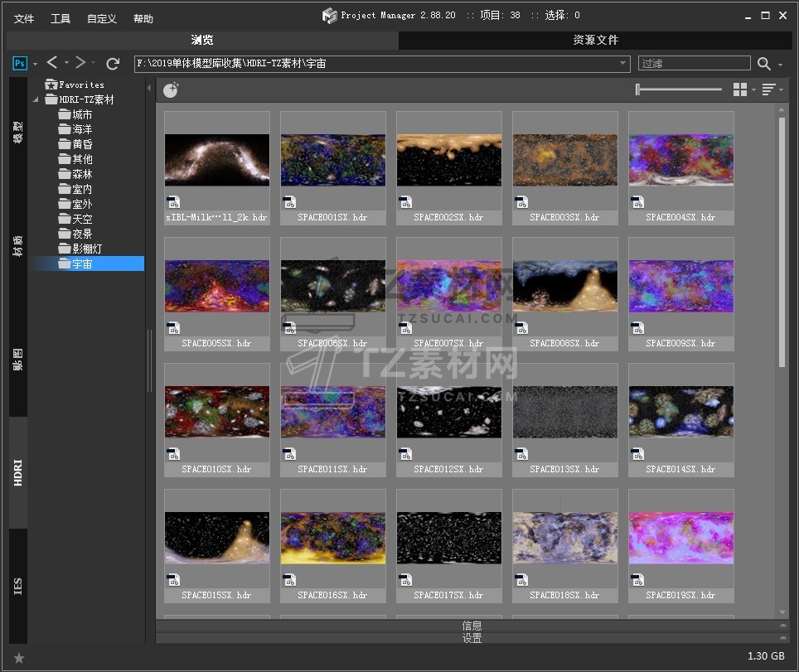
Task: Collapse the HDRI-TZ素材 folder tree node
Action: tap(35, 99)
